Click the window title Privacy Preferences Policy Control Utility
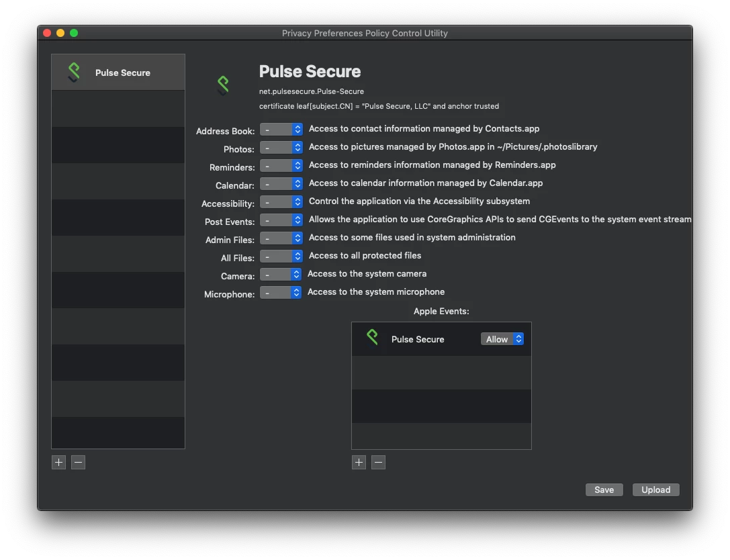Image resolution: width=730 pixels, height=560 pixels. pyautogui.click(x=365, y=33)
